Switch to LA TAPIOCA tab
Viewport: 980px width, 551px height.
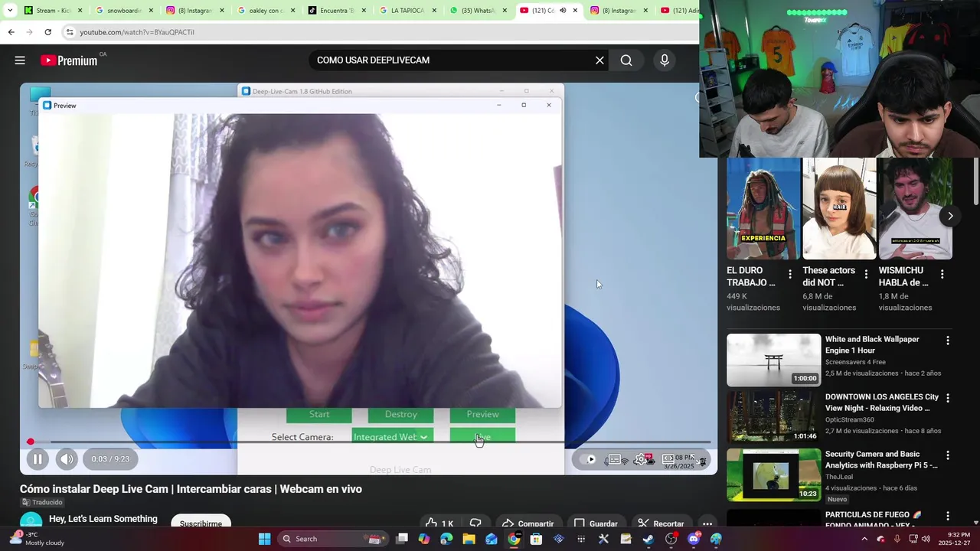click(x=406, y=11)
